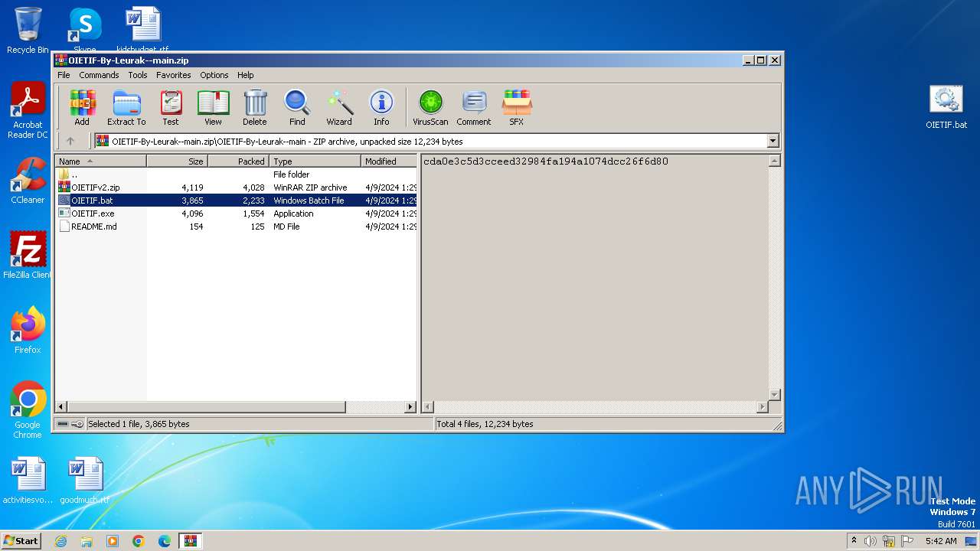
Task: Sort the file list by Size column
Action: (x=177, y=161)
